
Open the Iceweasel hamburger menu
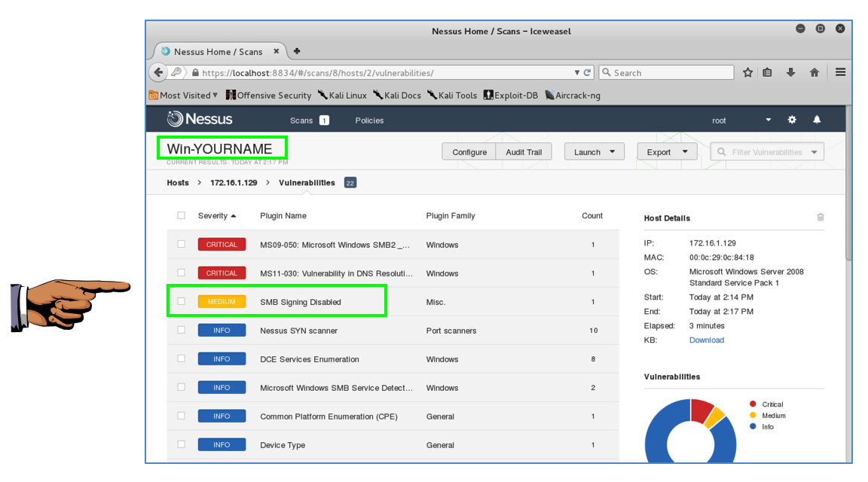point(840,72)
